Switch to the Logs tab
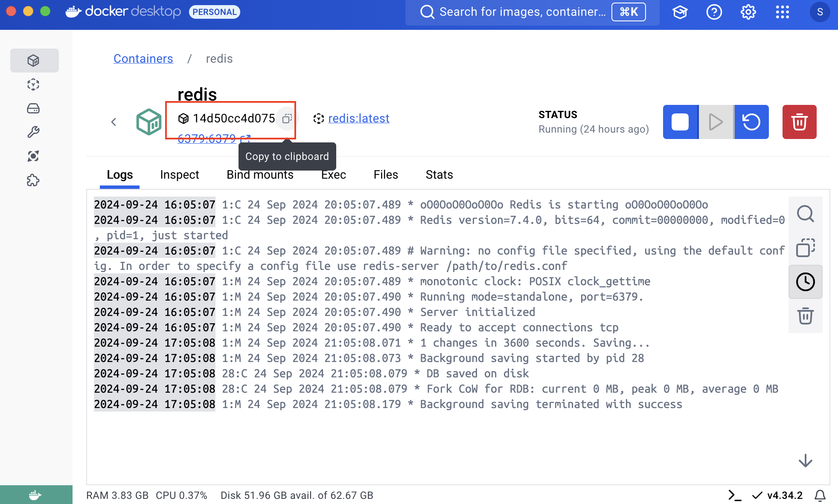This screenshot has height=504, width=838. tap(120, 175)
